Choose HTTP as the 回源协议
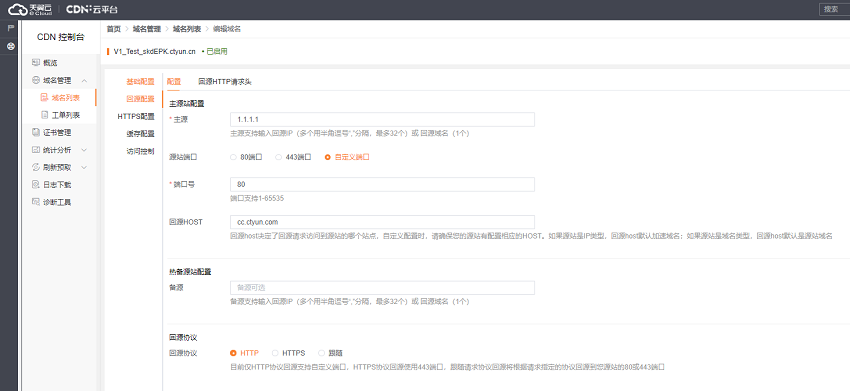Screen dimensions: 850x391 pyautogui.click(x=234, y=353)
